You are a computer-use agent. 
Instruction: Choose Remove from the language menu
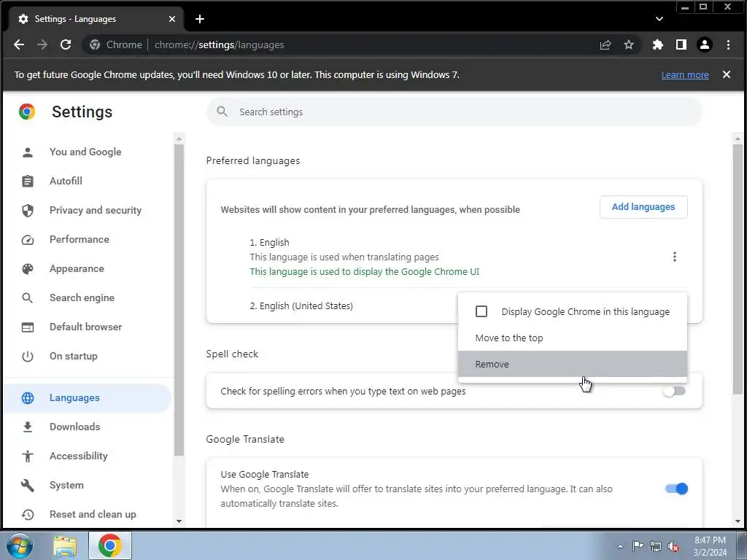(x=572, y=364)
